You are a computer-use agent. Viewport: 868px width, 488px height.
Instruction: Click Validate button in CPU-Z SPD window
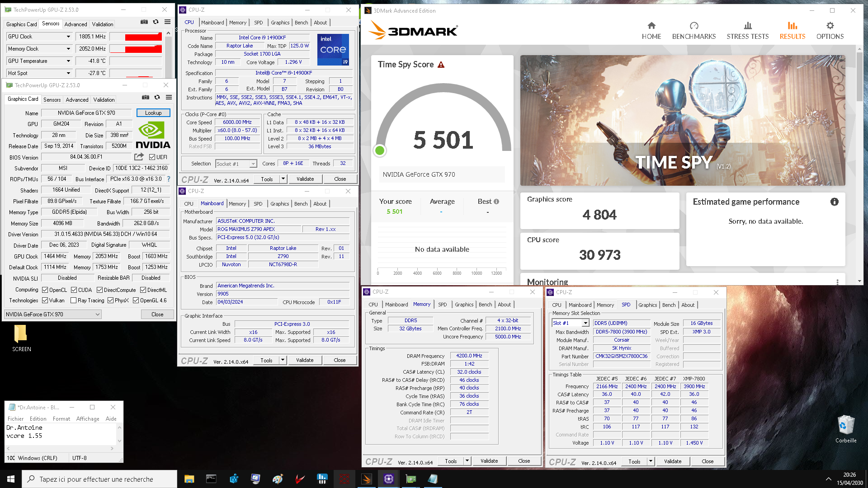pyautogui.click(x=673, y=461)
